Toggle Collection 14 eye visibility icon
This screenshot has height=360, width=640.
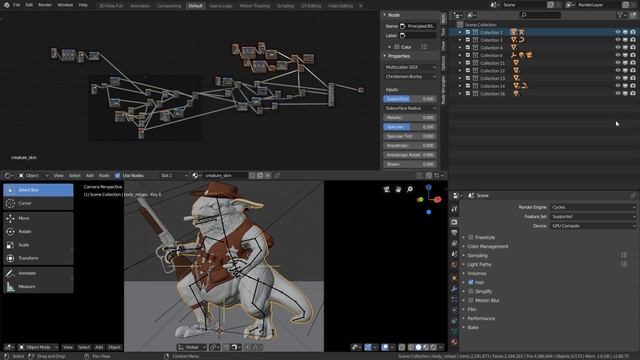pyautogui.click(x=618, y=86)
